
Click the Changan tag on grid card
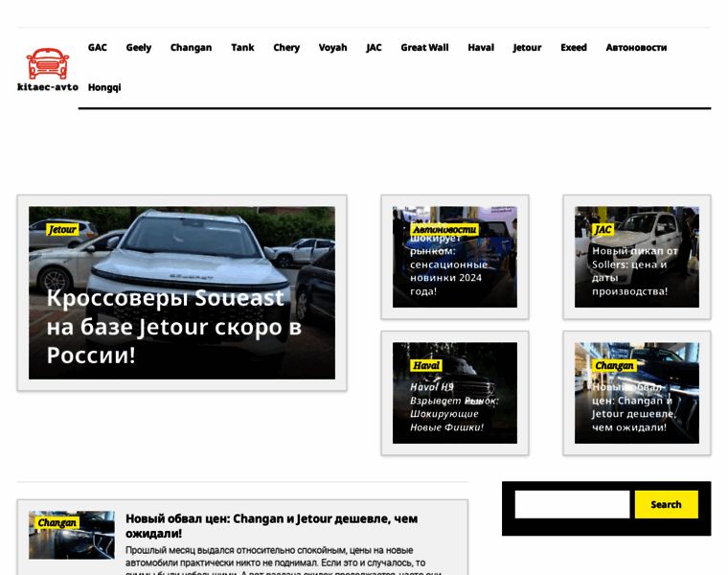tap(614, 365)
